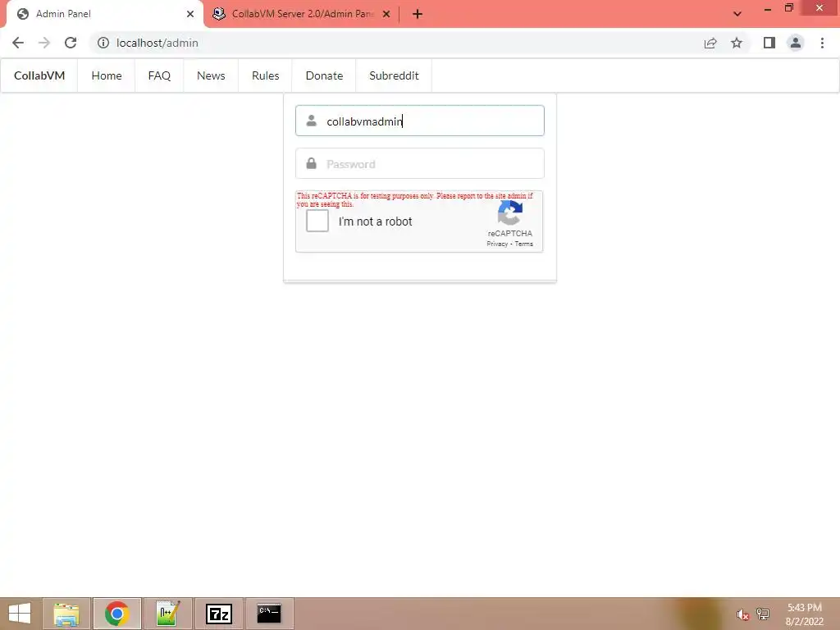Viewport: 840px width, 630px height.
Task: Open the tab search dropdown arrow
Action: point(737,14)
